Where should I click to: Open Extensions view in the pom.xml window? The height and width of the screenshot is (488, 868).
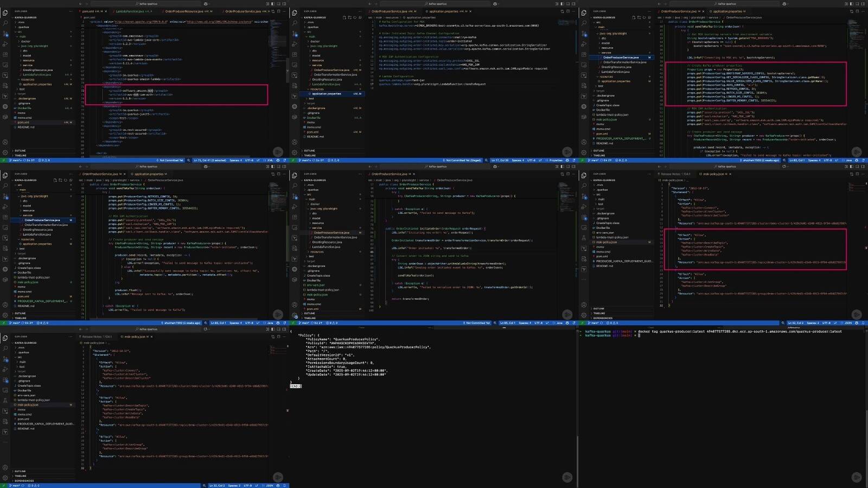(5, 54)
